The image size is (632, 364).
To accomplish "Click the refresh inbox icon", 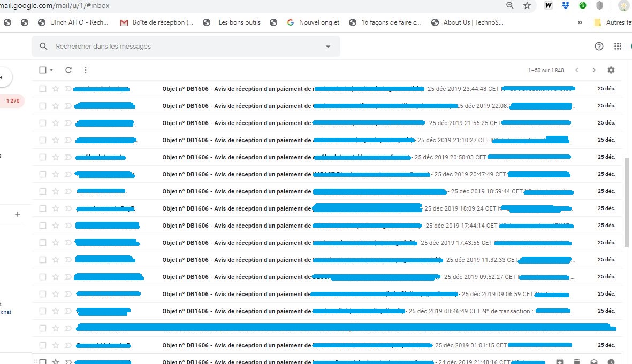I will pyautogui.click(x=68, y=70).
